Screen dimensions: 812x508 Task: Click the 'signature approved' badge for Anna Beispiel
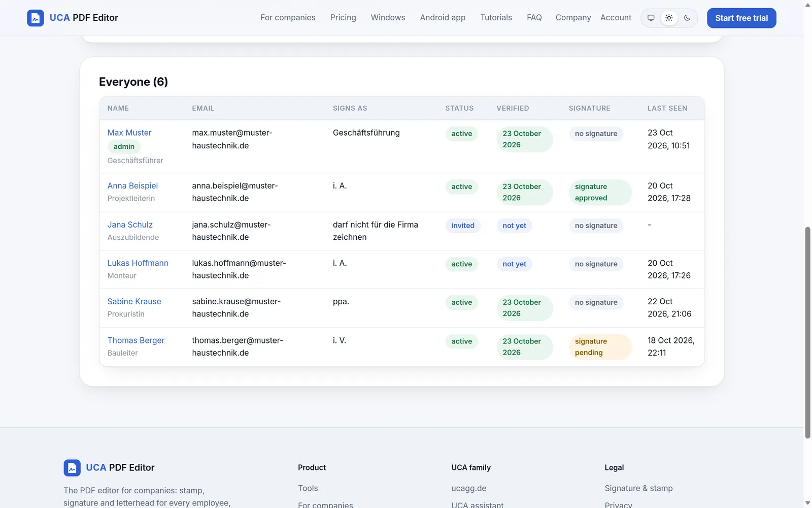[x=600, y=193]
